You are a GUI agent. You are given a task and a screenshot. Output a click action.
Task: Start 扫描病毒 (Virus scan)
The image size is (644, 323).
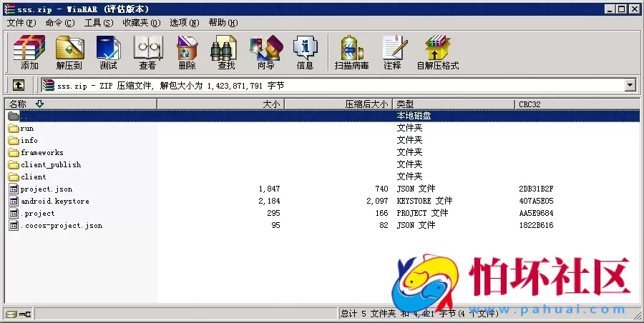[x=351, y=52]
